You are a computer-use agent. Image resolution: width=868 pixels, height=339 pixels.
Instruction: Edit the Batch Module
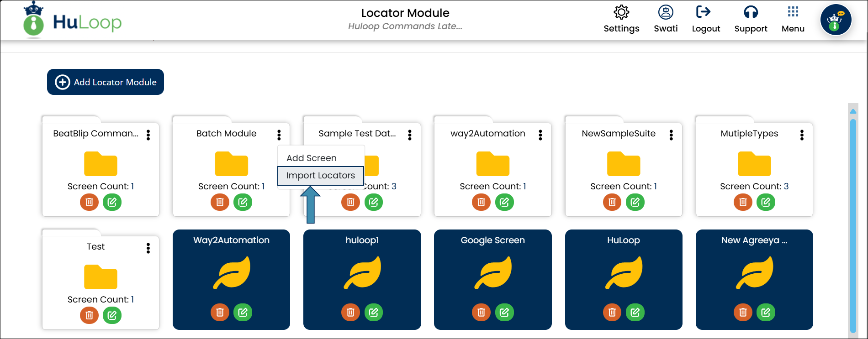point(243,202)
